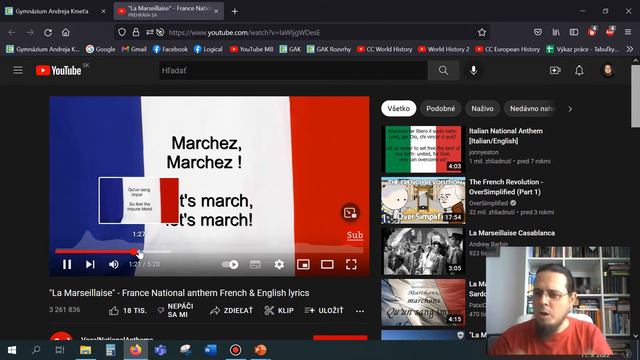Screen dimensions: 640x360
Task: Pause the video playback
Action: [x=67, y=264]
